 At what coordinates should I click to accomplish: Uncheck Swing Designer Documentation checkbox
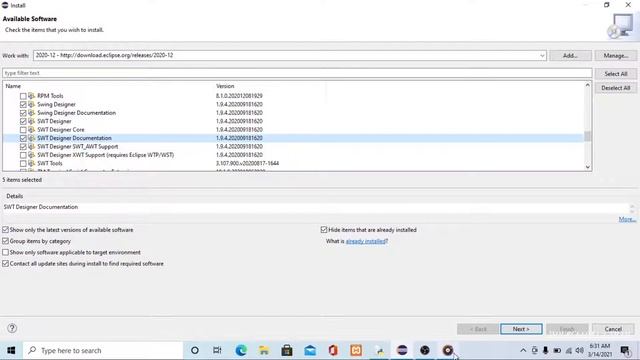[x=23, y=113]
